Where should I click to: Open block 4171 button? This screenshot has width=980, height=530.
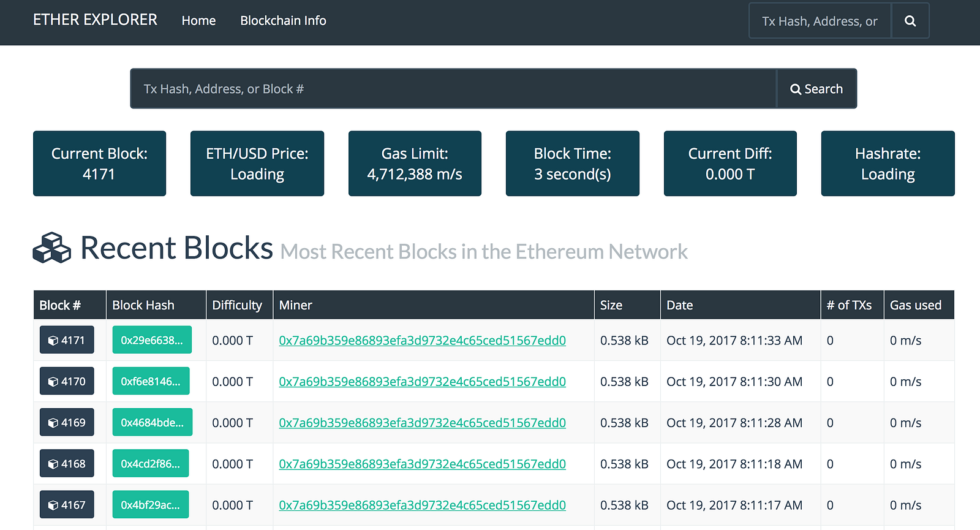pos(67,340)
